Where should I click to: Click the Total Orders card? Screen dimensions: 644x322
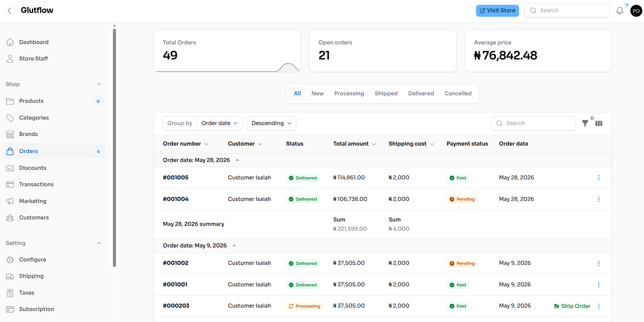tap(227, 51)
